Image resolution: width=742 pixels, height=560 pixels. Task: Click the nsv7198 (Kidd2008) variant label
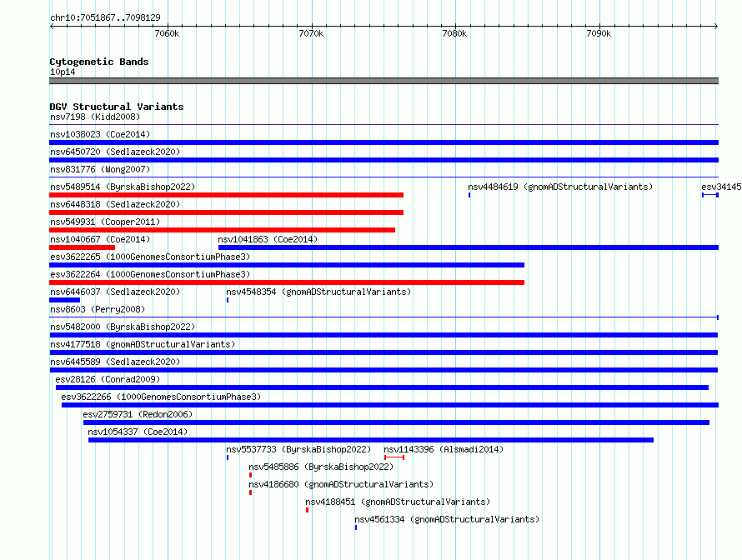tap(95, 117)
